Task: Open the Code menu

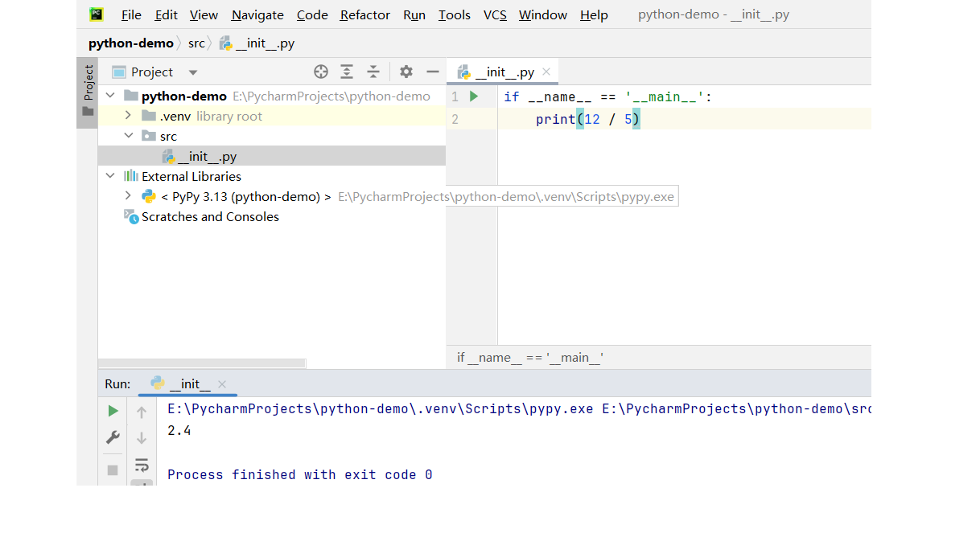Action: 312,14
